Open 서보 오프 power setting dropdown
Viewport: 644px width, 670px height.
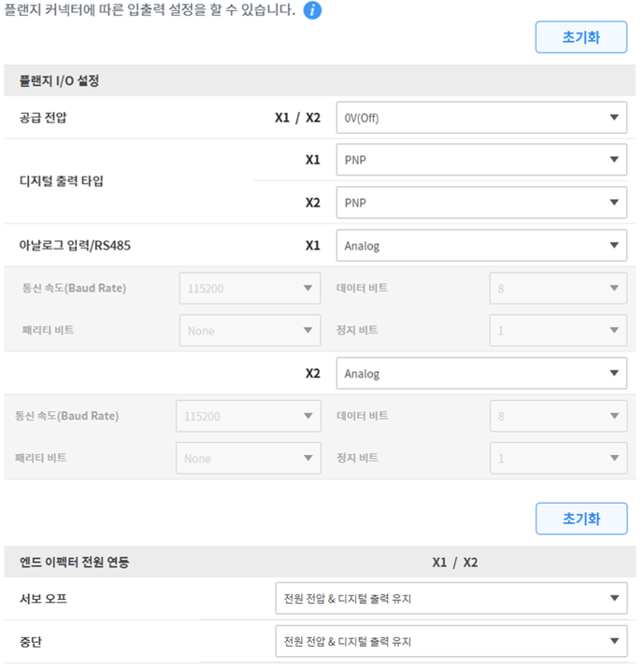click(x=451, y=598)
